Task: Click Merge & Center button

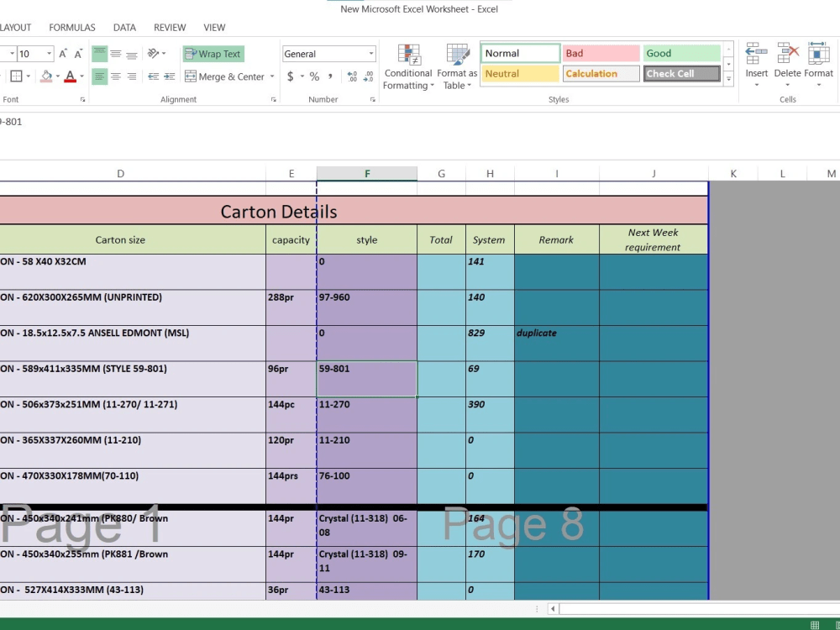Action: (224, 76)
